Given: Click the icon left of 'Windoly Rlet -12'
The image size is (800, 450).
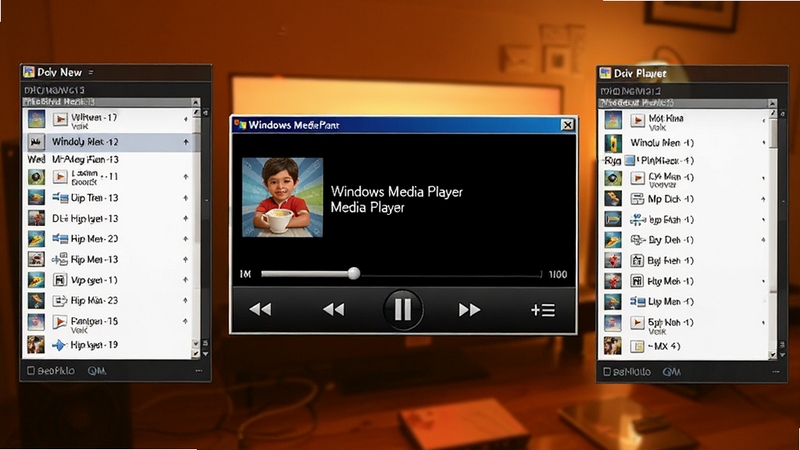Looking at the screenshot, I should [36, 142].
